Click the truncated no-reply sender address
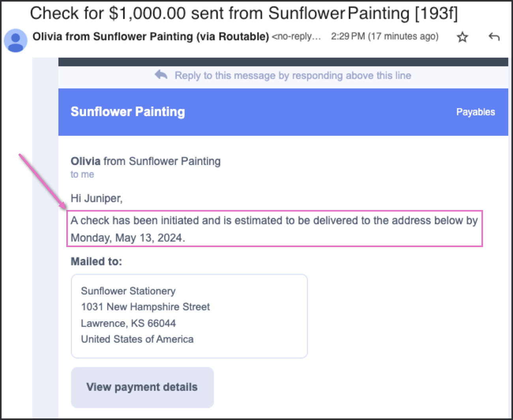The height and width of the screenshot is (420, 513). coord(296,36)
